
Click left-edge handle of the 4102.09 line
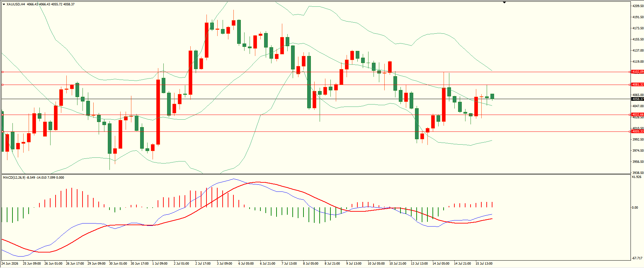(x=2, y=72)
